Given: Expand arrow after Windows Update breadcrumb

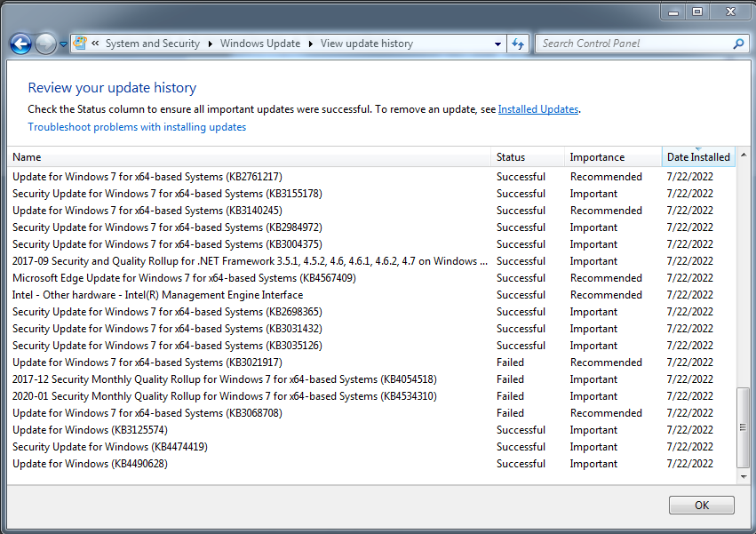Looking at the screenshot, I should (x=311, y=44).
